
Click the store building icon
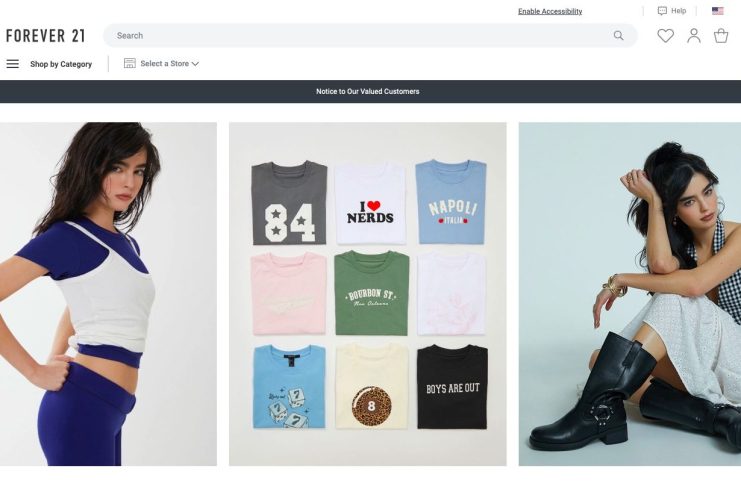click(129, 63)
